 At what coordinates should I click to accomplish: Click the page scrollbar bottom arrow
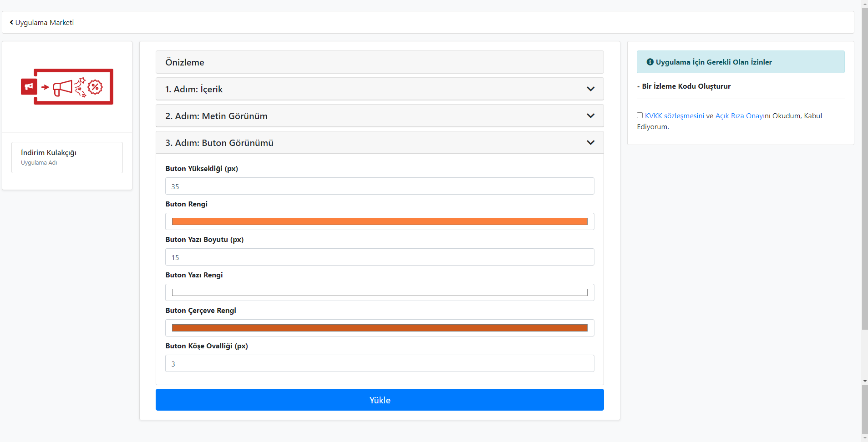click(x=864, y=438)
